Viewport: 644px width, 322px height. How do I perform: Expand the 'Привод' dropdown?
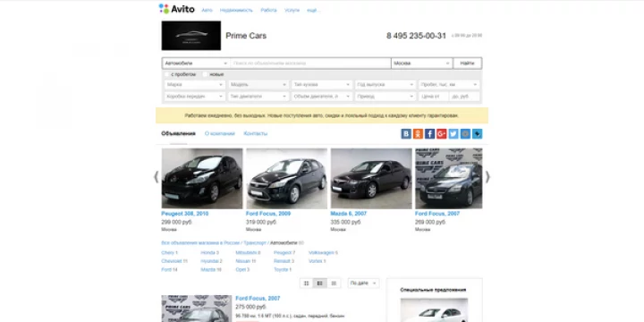tap(386, 97)
